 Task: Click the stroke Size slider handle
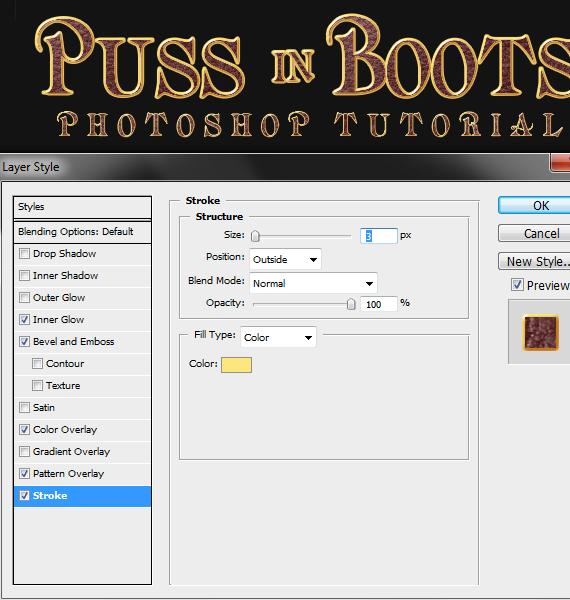[255, 236]
